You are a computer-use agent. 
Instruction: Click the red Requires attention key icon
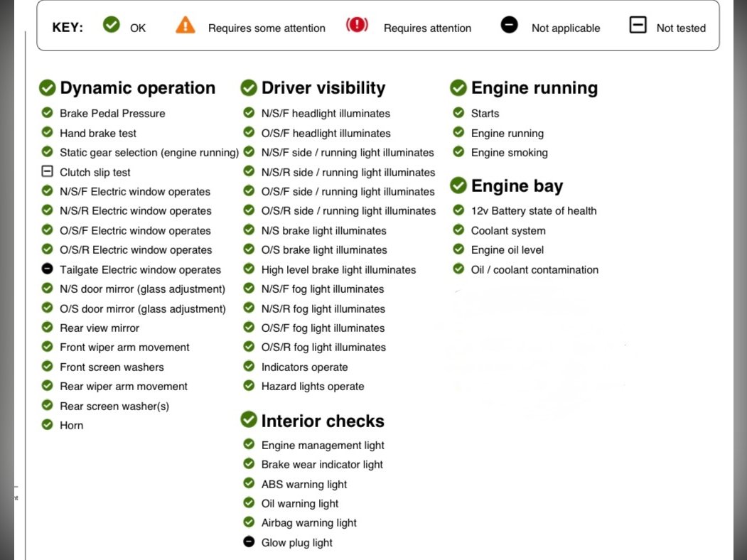(x=357, y=26)
